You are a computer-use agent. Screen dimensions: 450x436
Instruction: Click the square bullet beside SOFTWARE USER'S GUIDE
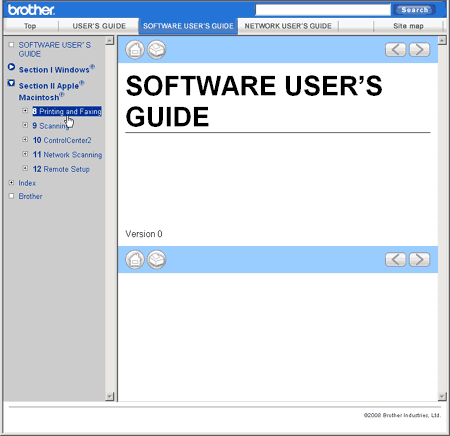pyautogui.click(x=11, y=45)
